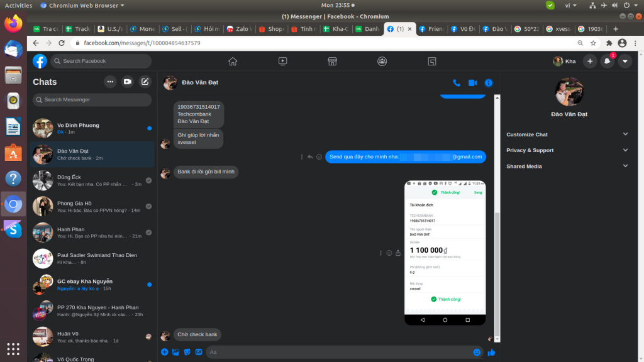Image resolution: width=644 pixels, height=362 pixels.
Task: Switch to the Sell browser tab
Action: pyautogui.click(x=175, y=29)
